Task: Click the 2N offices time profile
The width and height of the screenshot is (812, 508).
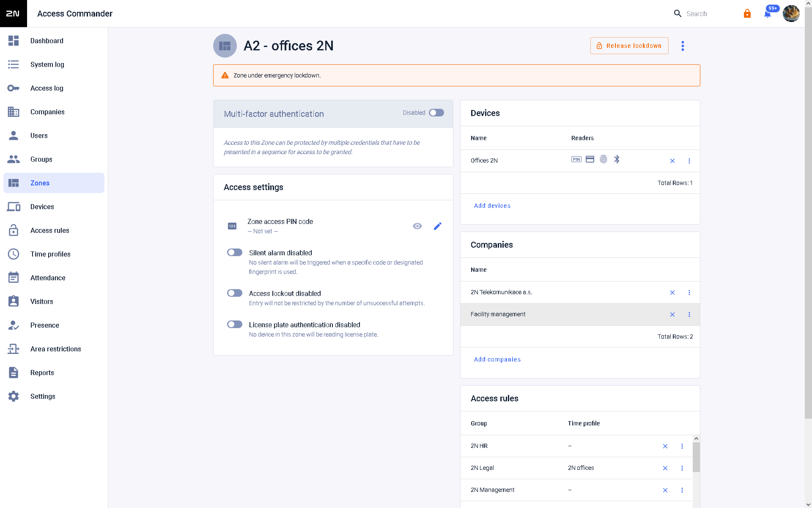Action: pyautogui.click(x=581, y=468)
